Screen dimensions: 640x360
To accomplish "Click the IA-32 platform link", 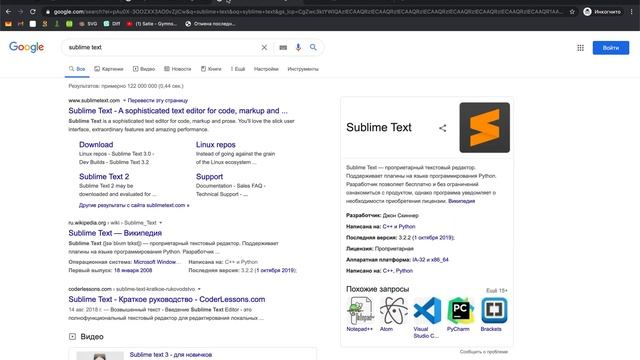I will pos(419,260).
